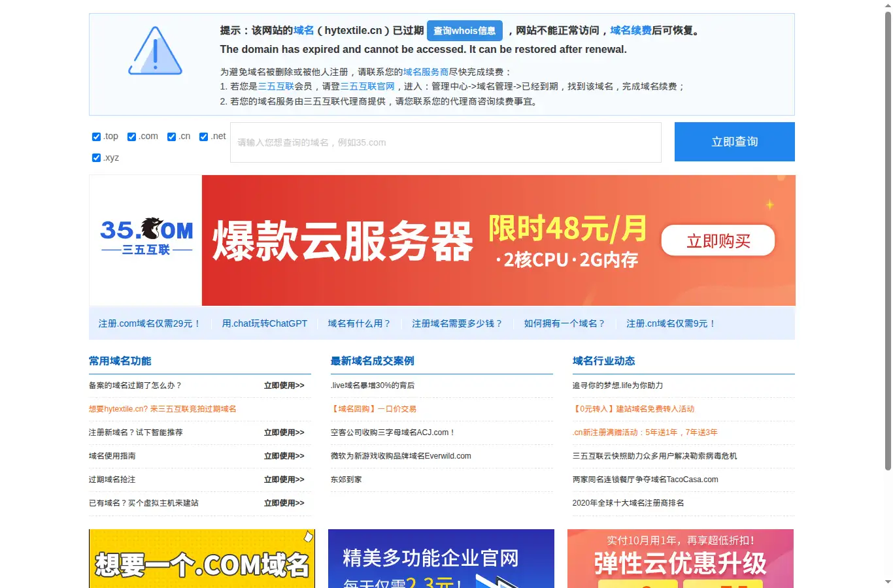The image size is (893, 588).
Task: Click the 域名 link in the notice
Action: 303,31
